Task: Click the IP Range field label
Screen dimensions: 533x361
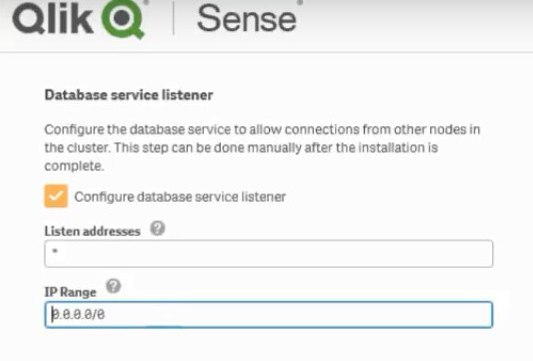Action: pyautogui.click(x=70, y=292)
